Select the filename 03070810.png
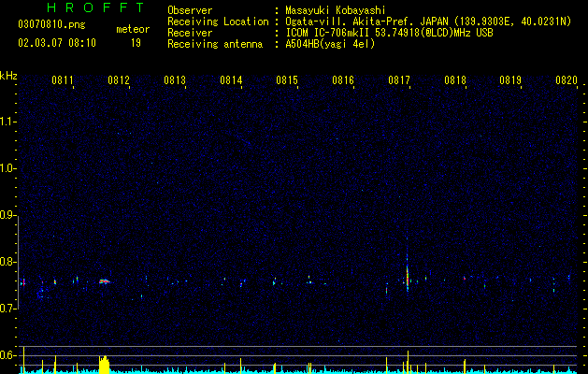The height and width of the screenshot is (374, 588). point(51,25)
